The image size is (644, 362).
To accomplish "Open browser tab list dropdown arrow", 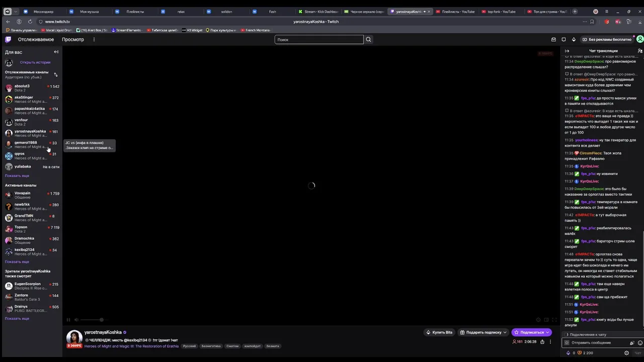I will pos(16,11).
